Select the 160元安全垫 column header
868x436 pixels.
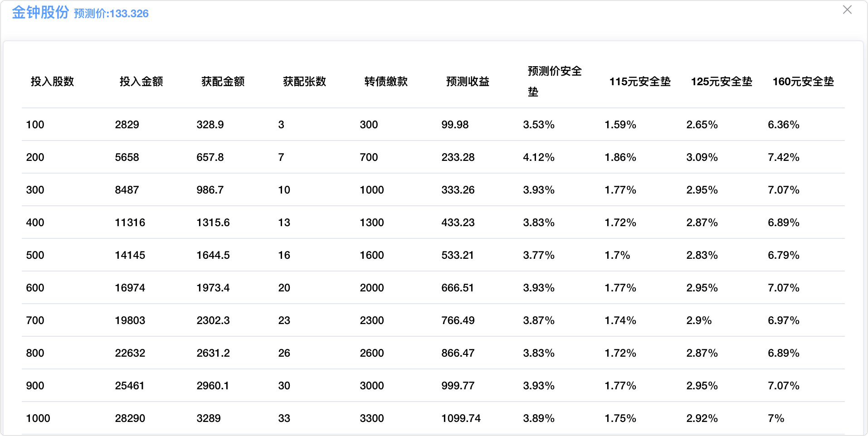(x=803, y=82)
